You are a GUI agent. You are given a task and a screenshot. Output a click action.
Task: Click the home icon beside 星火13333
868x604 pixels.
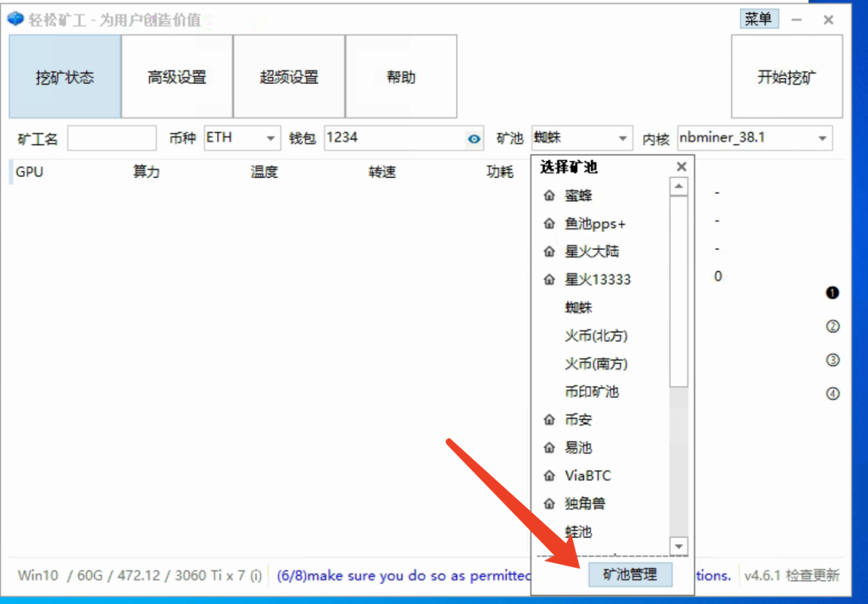pos(549,279)
